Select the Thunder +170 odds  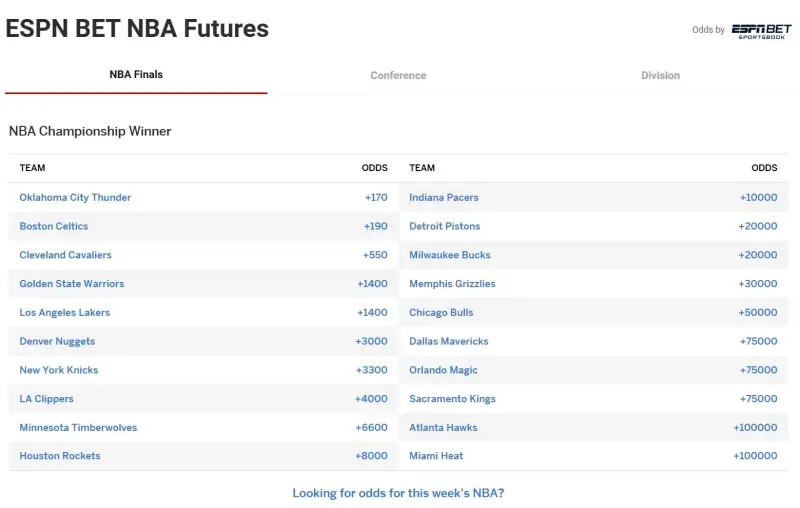[376, 197]
